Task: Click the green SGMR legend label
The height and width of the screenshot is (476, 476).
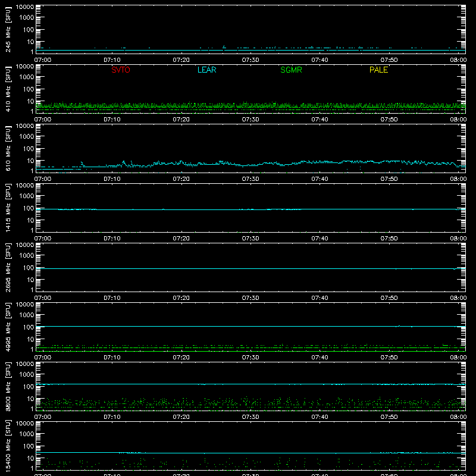Action: pyautogui.click(x=291, y=70)
